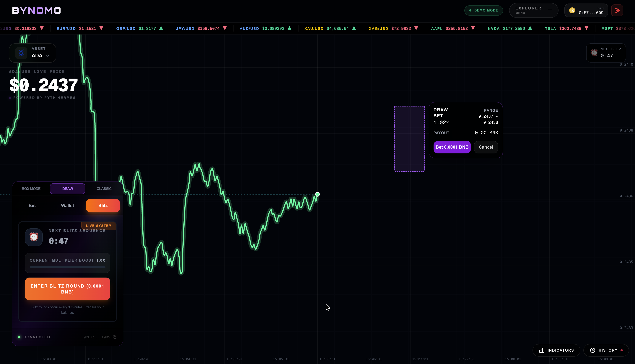Open History via its clock icon

592,350
